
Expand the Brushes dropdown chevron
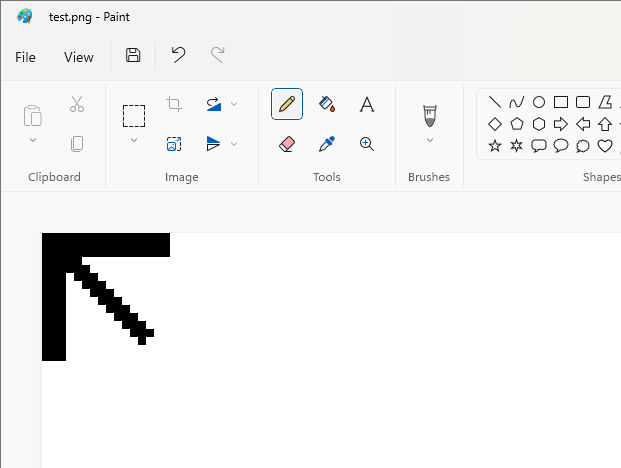(429, 141)
